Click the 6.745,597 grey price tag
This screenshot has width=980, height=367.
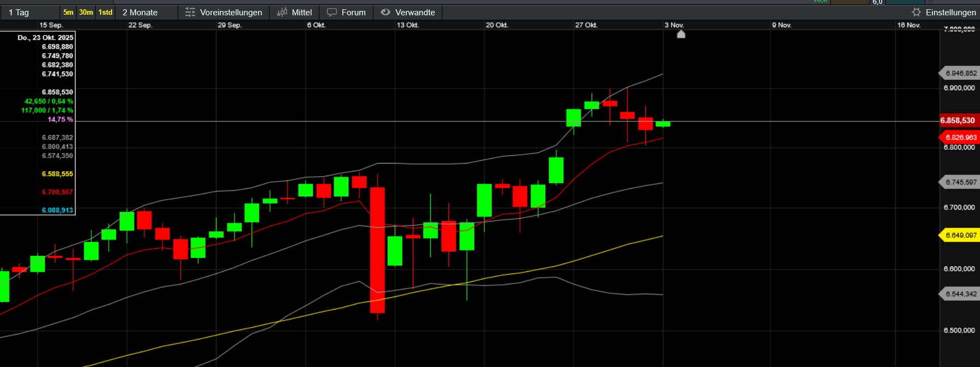[x=960, y=182]
